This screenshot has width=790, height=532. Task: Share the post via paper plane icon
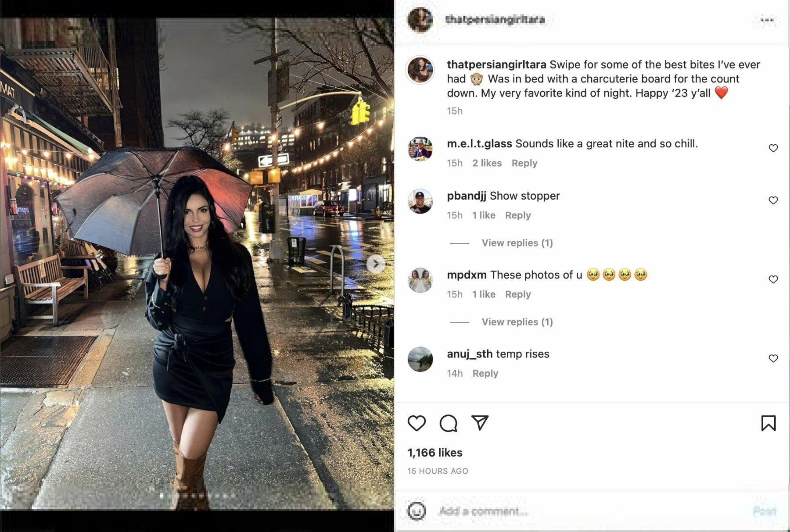point(480,423)
